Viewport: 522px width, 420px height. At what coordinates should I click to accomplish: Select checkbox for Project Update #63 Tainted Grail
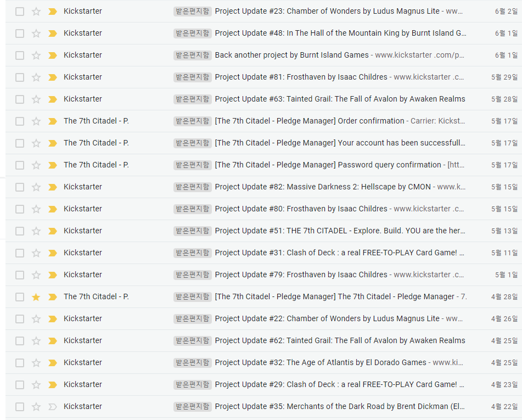20,99
